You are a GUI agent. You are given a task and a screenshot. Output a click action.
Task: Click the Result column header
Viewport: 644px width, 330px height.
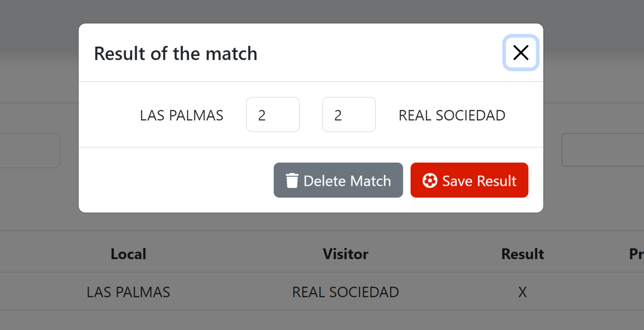tap(522, 254)
